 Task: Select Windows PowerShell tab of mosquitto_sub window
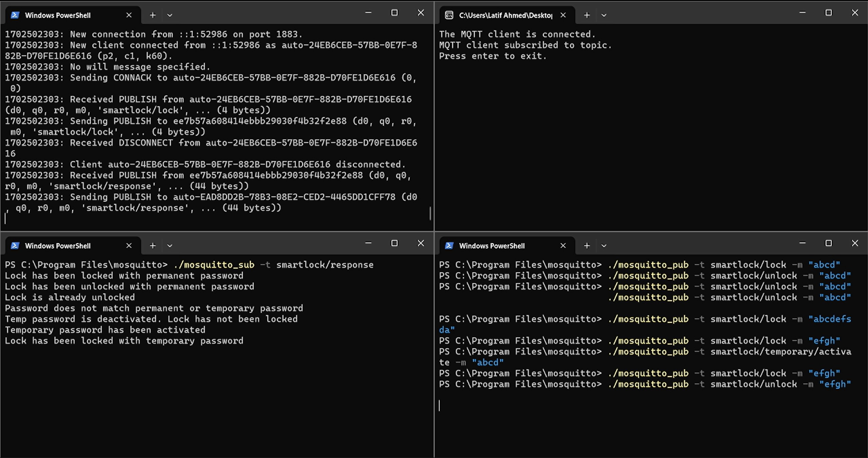click(58, 245)
